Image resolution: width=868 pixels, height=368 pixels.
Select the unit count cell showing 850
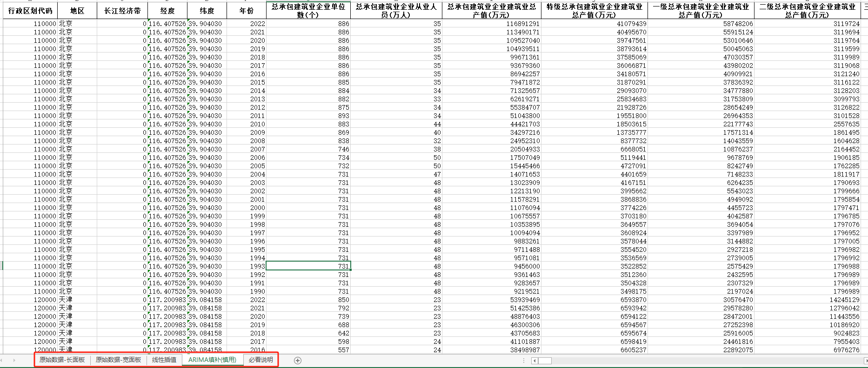click(x=308, y=300)
